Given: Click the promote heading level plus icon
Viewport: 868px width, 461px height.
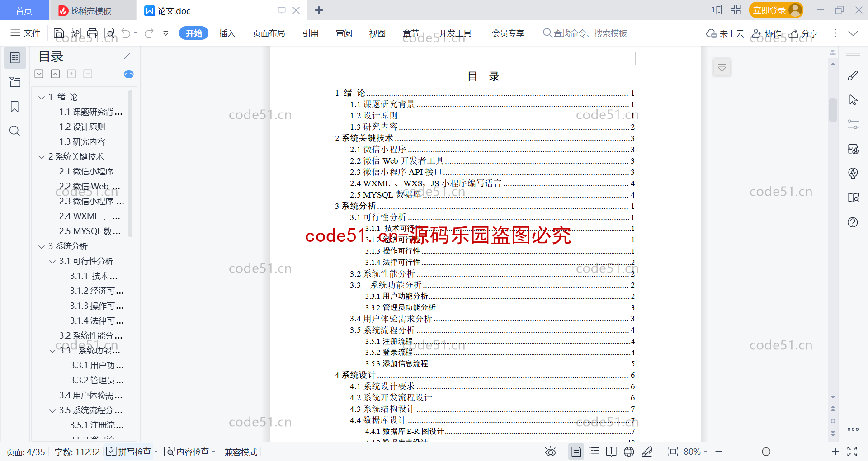Looking at the screenshot, I should point(71,74).
